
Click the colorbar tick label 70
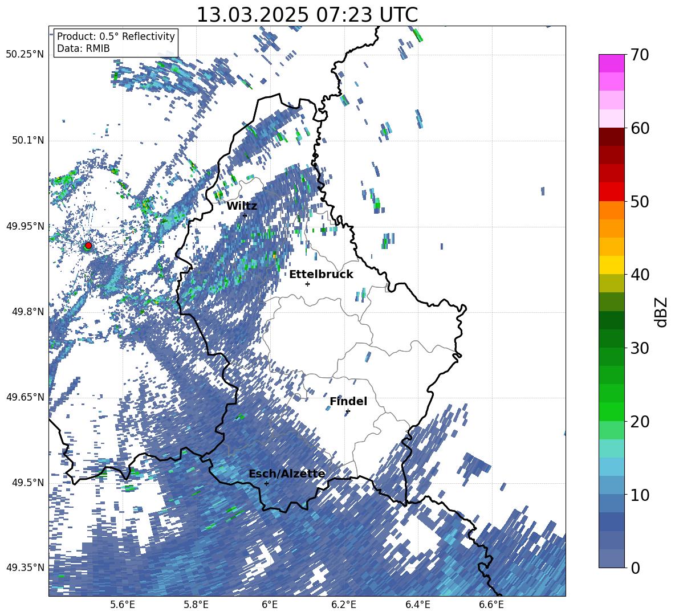tap(640, 55)
